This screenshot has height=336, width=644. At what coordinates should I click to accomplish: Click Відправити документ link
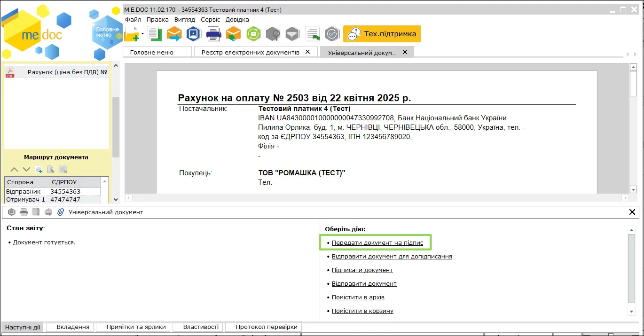364,283
